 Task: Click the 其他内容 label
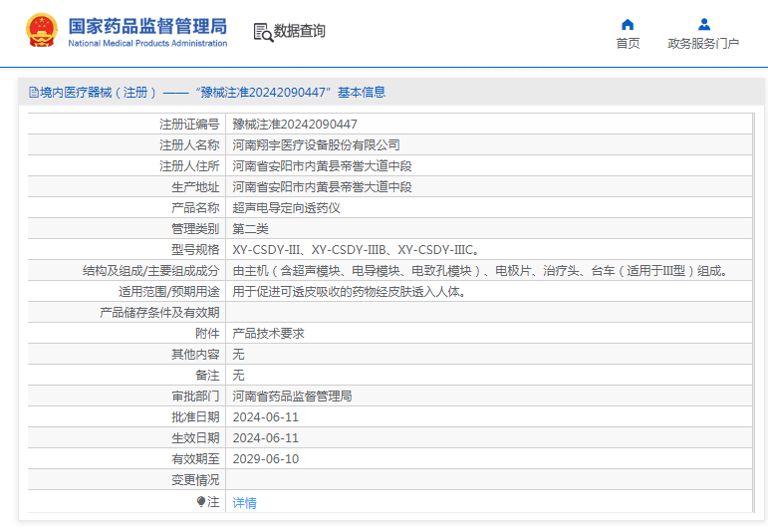click(195, 355)
